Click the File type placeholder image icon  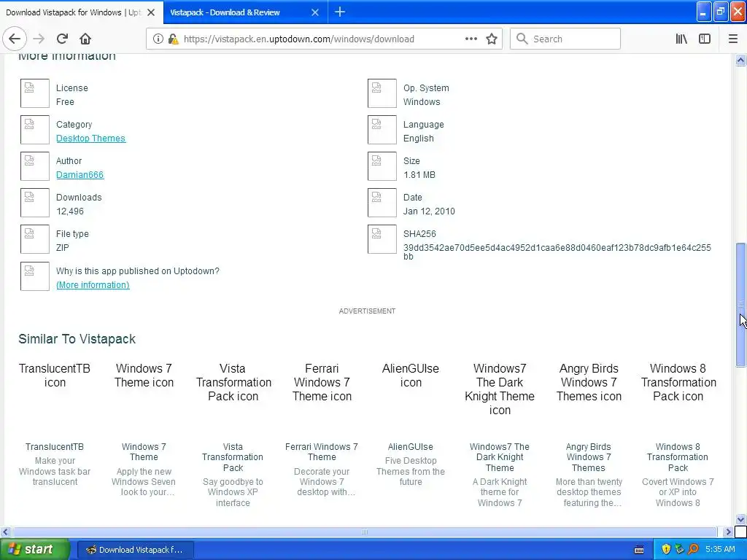point(35,239)
